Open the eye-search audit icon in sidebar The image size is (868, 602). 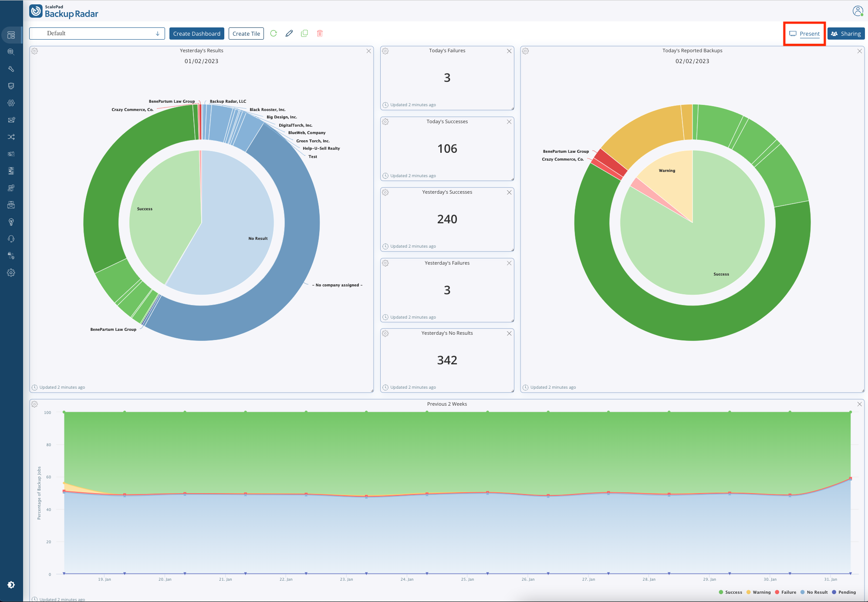[11, 52]
